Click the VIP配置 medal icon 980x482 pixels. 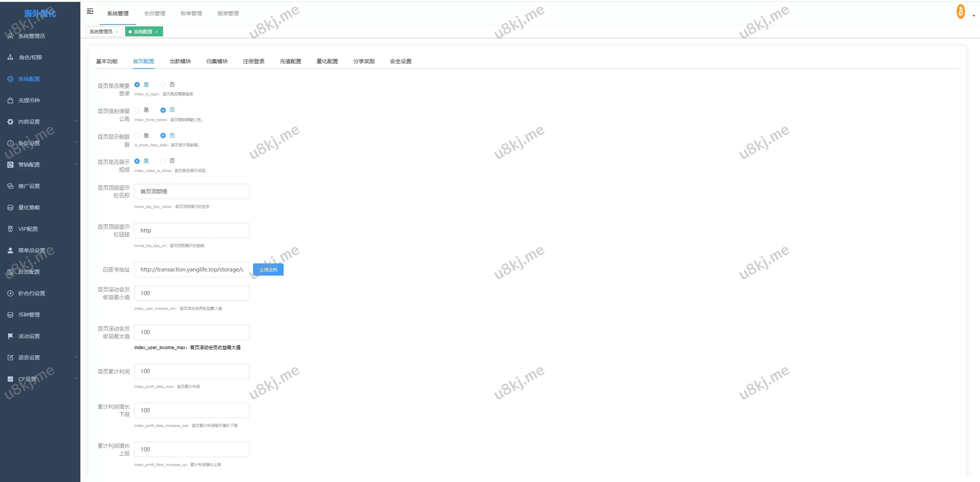coord(10,229)
